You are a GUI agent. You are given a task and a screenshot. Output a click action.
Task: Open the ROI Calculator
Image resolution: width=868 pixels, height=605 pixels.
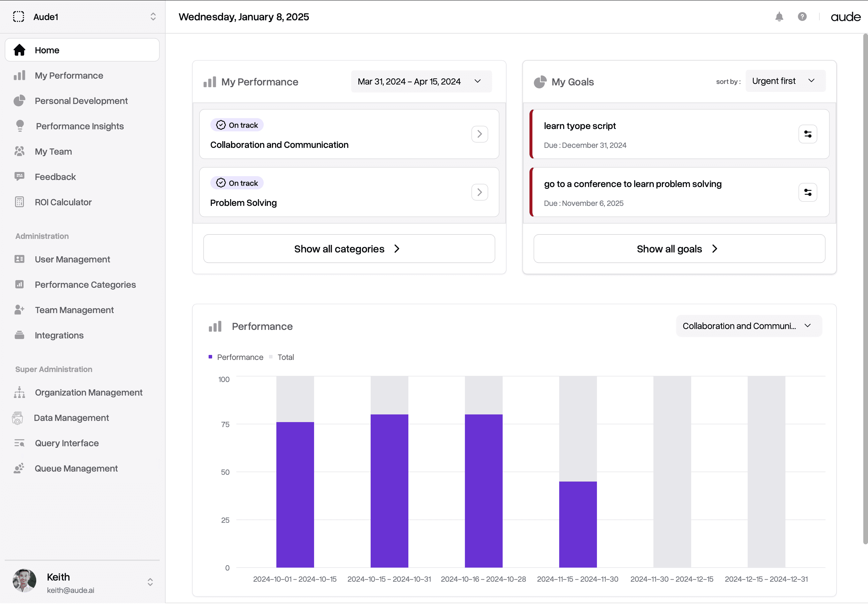coord(63,202)
